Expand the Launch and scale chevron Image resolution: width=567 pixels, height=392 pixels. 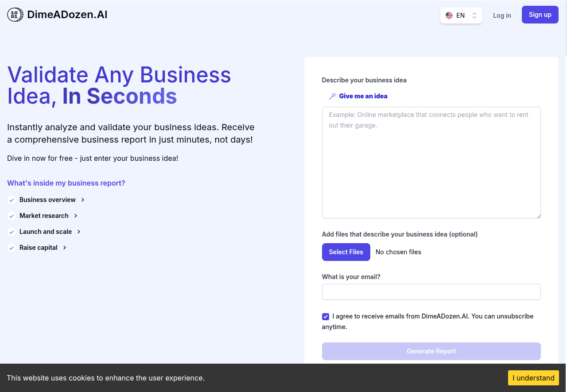(79, 232)
